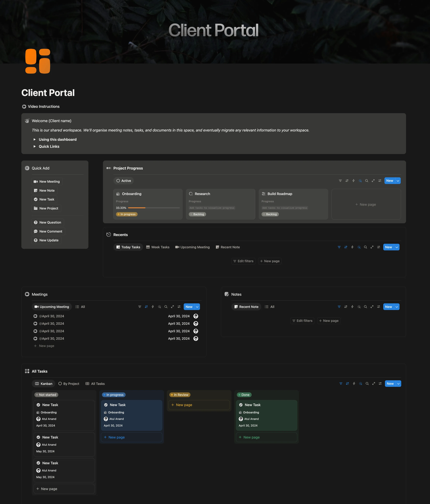430x504 pixels.
Task: Open search in the Project Progress toolbar
Action: [x=366, y=181]
